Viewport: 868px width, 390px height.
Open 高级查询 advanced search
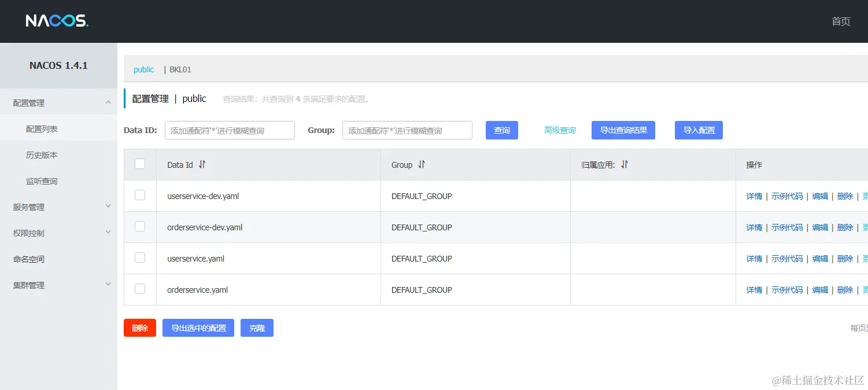click(x=560, y=130)
